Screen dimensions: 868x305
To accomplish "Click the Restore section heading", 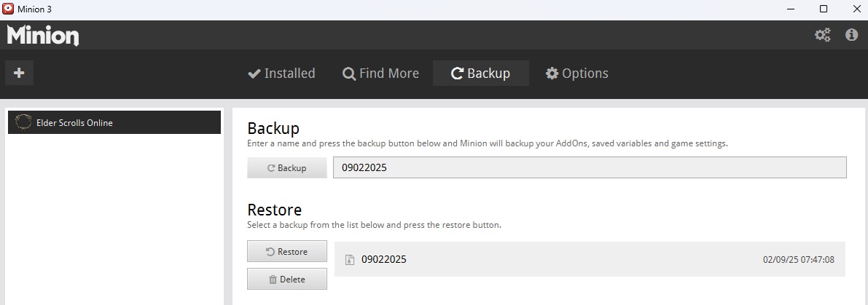I will (x=275, y=210).
